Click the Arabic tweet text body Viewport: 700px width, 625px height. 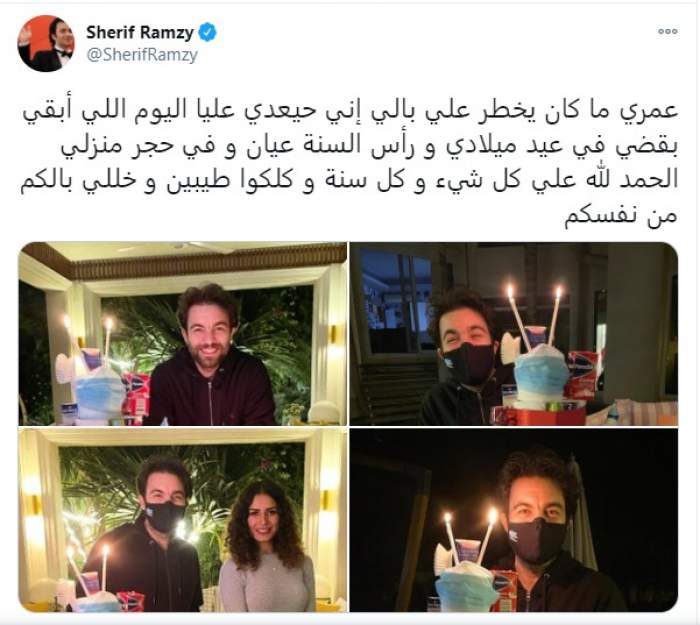pyautogui.click(x=350, y=163)
